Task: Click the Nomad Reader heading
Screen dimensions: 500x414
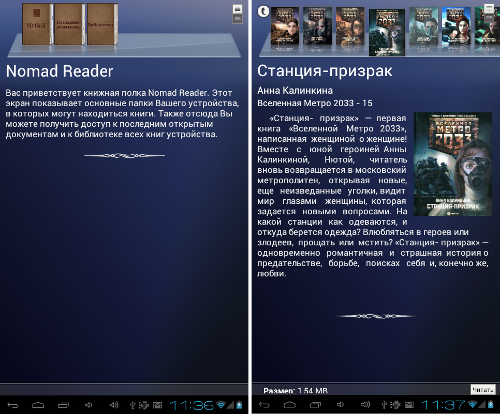Action: coord(59,71)
